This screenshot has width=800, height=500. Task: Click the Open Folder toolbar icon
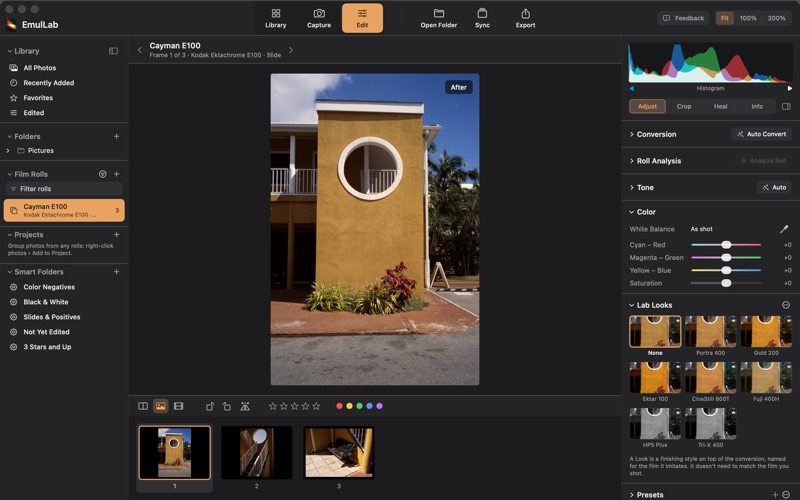[439, 18]
